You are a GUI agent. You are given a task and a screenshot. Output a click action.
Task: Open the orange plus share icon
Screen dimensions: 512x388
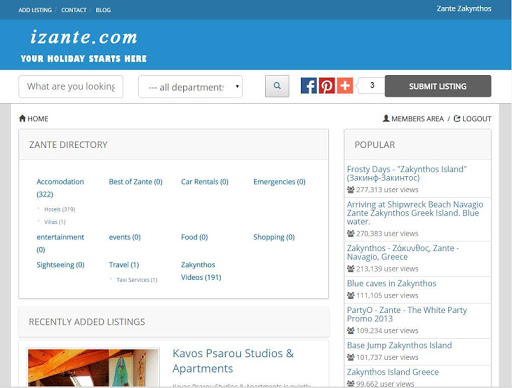pos(345,86)
